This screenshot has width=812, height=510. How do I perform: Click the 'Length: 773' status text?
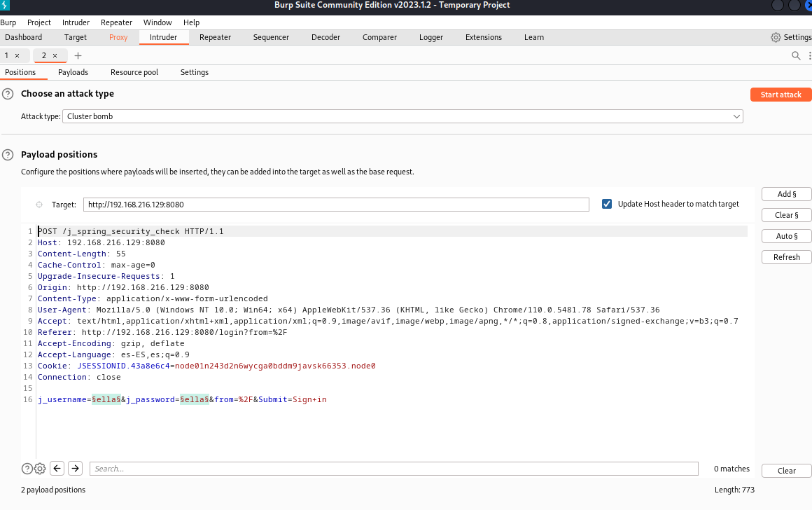coord(734,490)
